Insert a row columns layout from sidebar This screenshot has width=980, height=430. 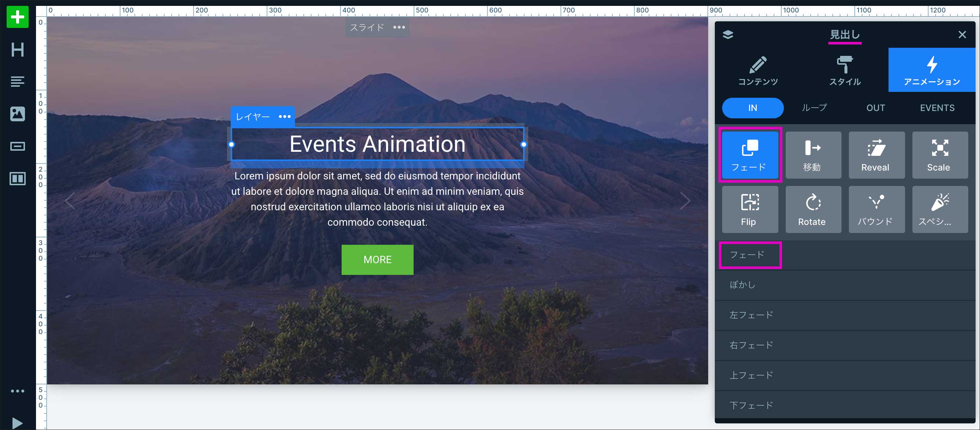(18, 179)
